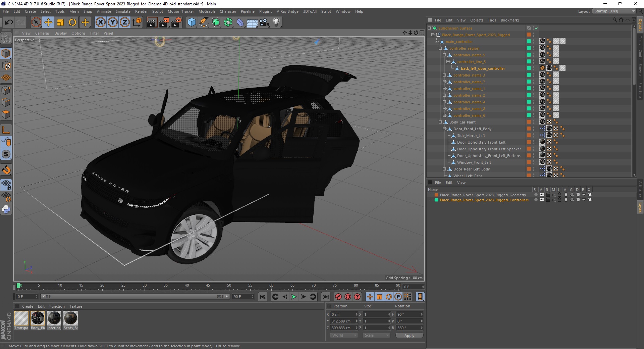644x349 pixels.
Task: Click the Undo arrow icon
Action: pos(9,22)
